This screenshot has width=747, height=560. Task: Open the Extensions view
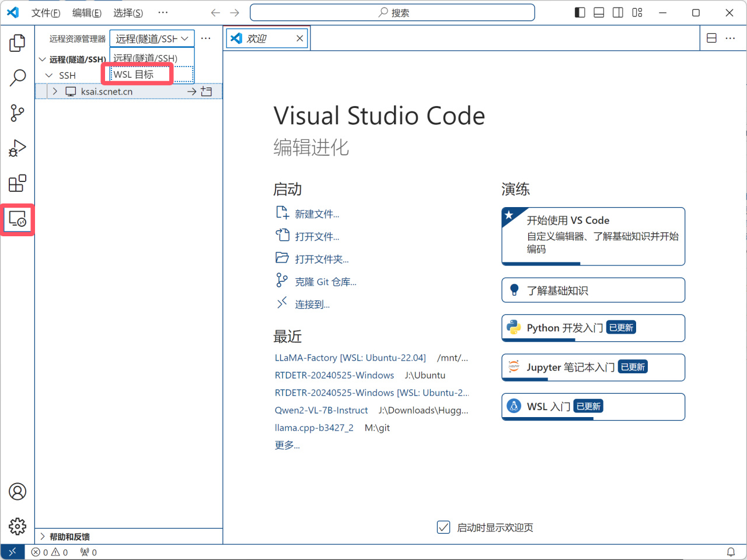(18, 183)
